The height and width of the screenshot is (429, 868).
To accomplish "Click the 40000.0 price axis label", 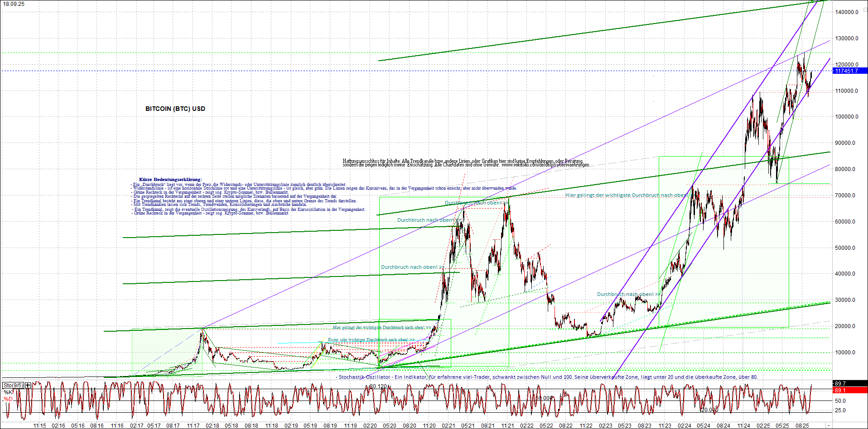I will click(845, 274).
